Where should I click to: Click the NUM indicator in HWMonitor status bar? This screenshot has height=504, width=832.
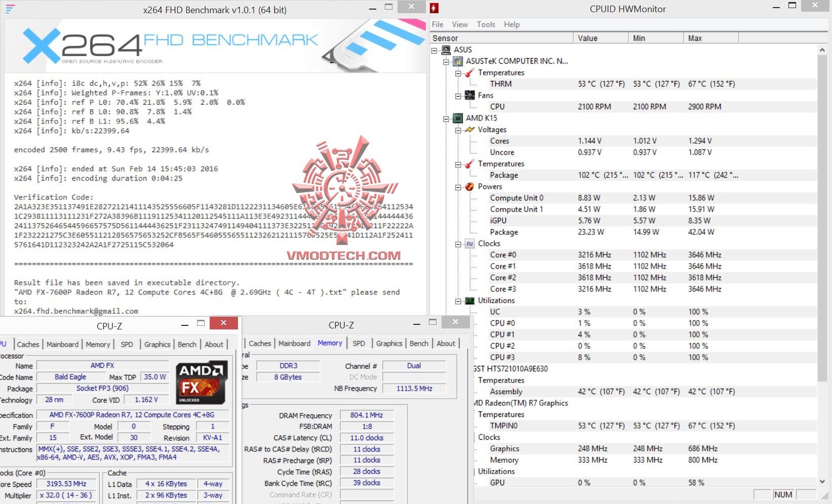(x=783, y=494)
